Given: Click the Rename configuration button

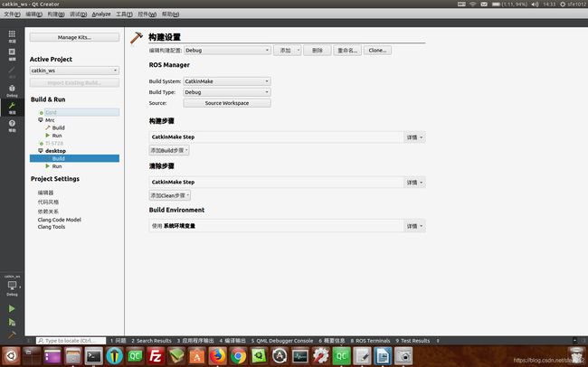Looking at the screenshot, I should (347, 51).
